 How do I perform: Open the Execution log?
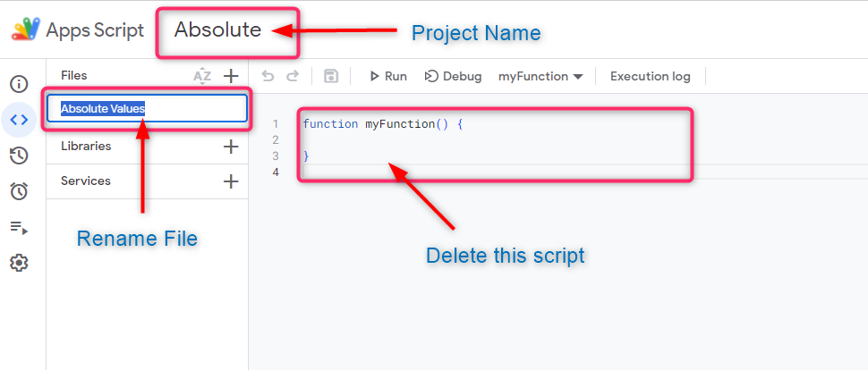650,77
